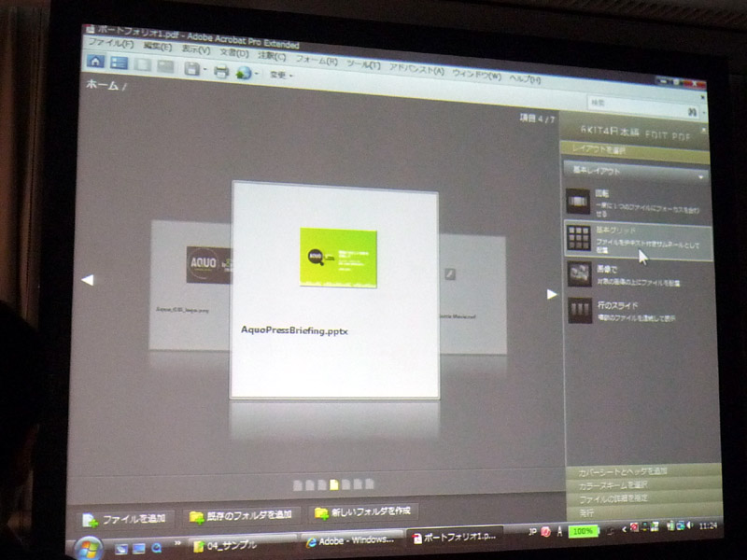Switch to the file details list view

click(x=120, y=63)
